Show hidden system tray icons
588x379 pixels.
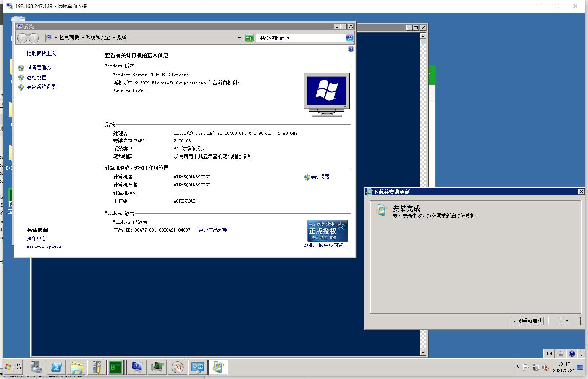tap(517, 367)
